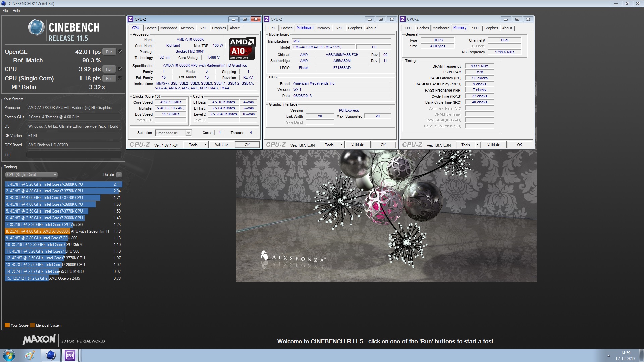644x362 pixels.
Task: Run the CPU benchmark
Action: [109, 69]
